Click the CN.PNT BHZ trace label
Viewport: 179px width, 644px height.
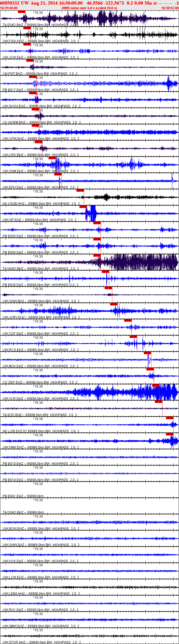point(40,74)
